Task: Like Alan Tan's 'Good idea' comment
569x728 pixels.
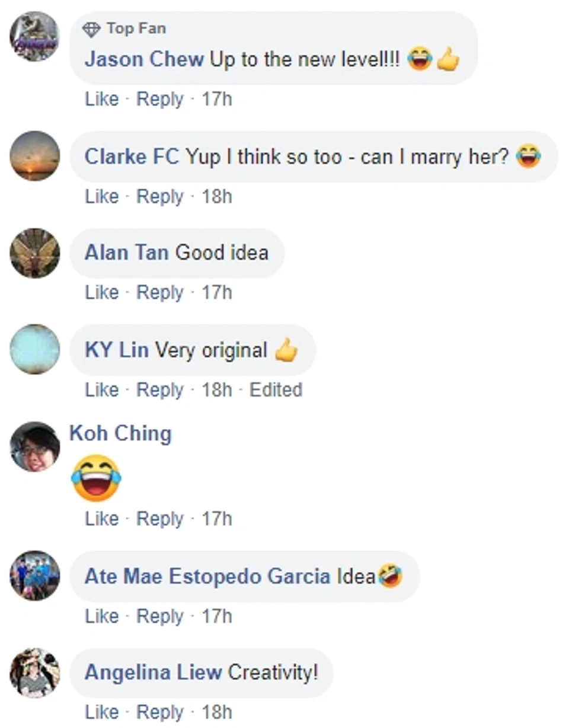Action: [x=101, y=292]
